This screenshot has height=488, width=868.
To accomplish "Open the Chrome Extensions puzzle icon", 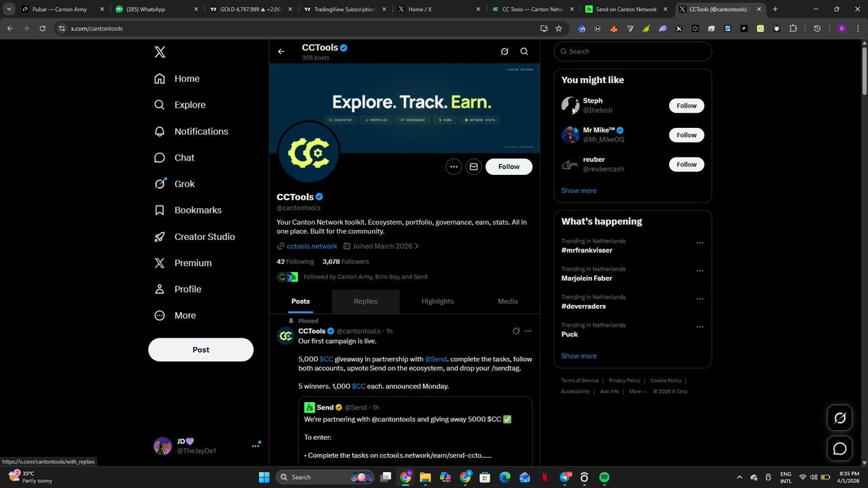I will [793, 28].
